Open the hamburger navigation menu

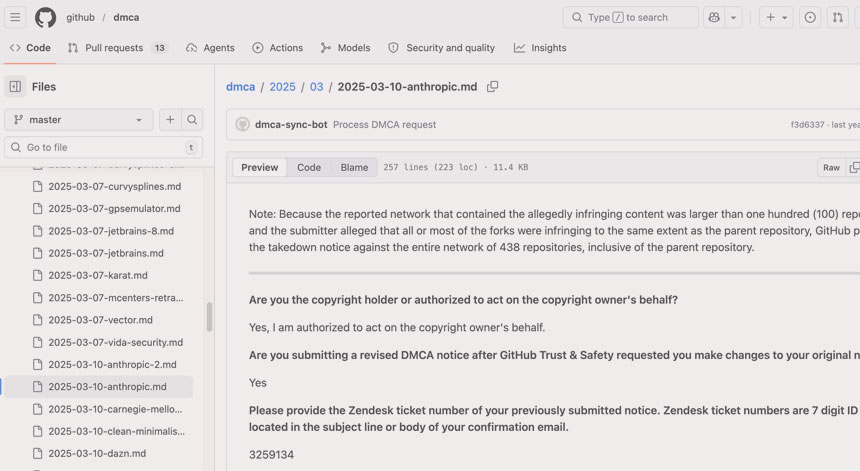point(16,17)
